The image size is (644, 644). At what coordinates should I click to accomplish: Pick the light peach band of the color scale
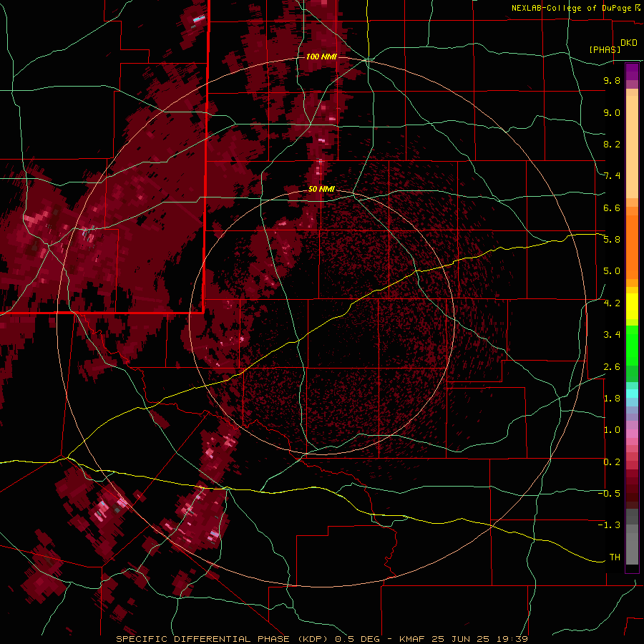[x=632, y=147]
